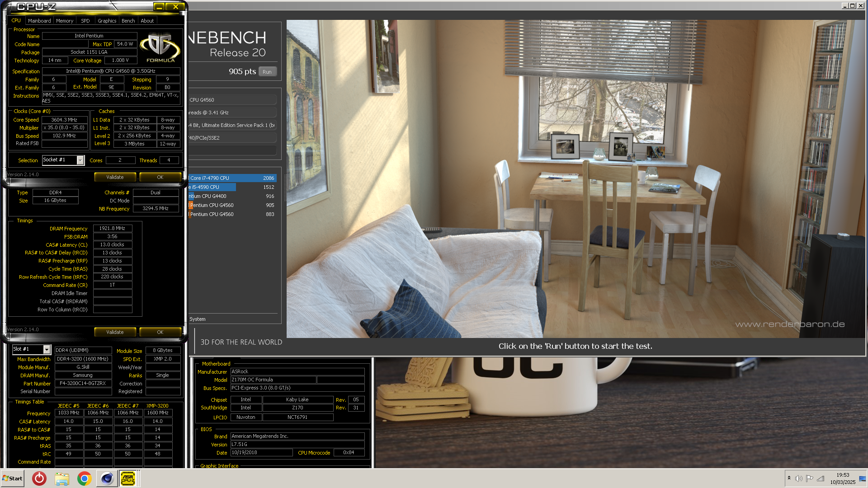Click the Core Speed value 3604.3 MHz
This screenshot has width=868, height=488.
pyautogui.click(x=64, y=120)
